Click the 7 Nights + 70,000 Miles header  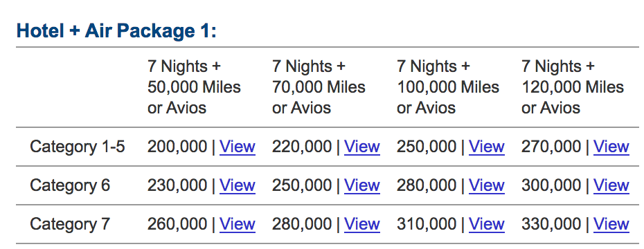click(319, 87)
